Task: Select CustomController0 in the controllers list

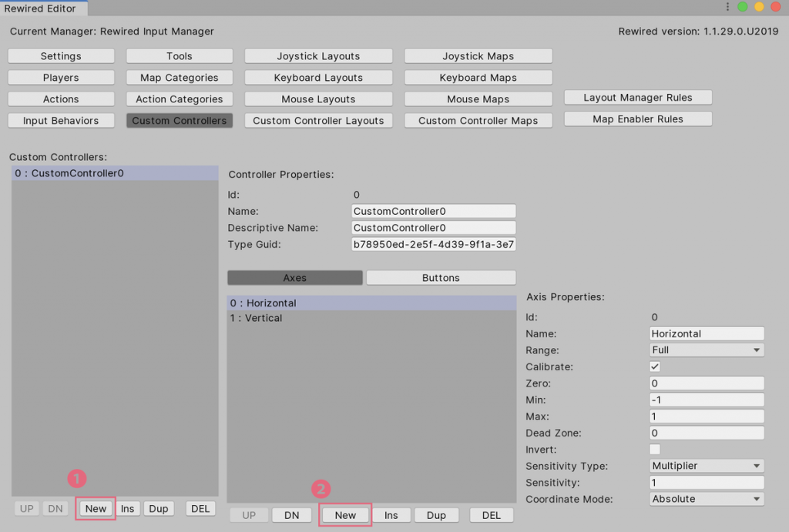Action: point(116,173)
